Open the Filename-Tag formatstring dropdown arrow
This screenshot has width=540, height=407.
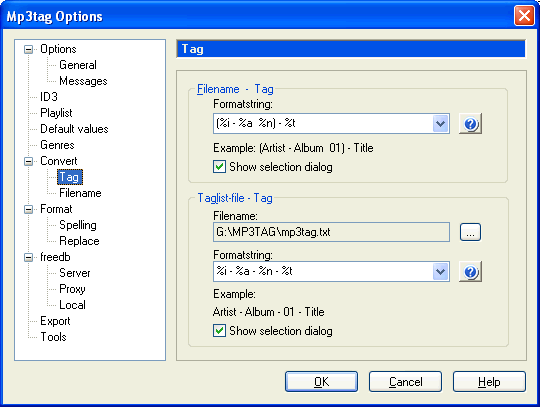coord(440,124)
